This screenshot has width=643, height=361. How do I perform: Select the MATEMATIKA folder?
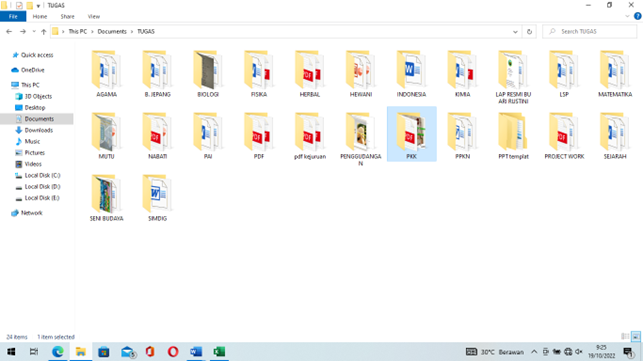tap(615, 74)
